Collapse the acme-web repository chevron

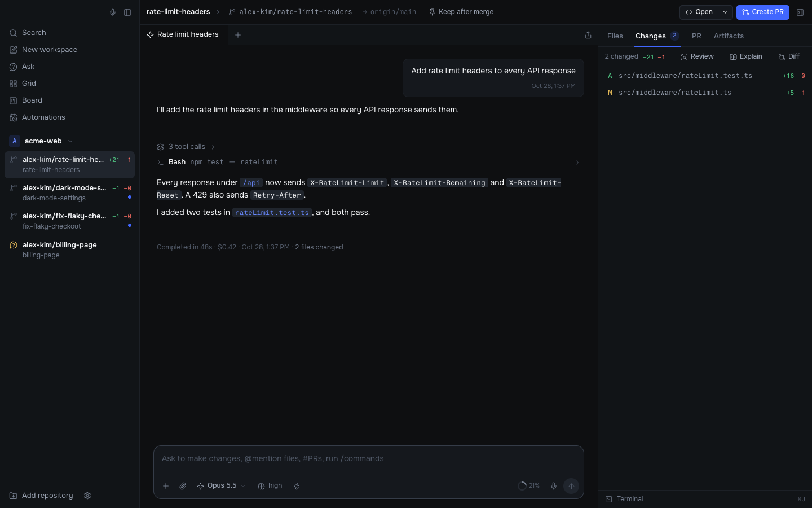70,141
